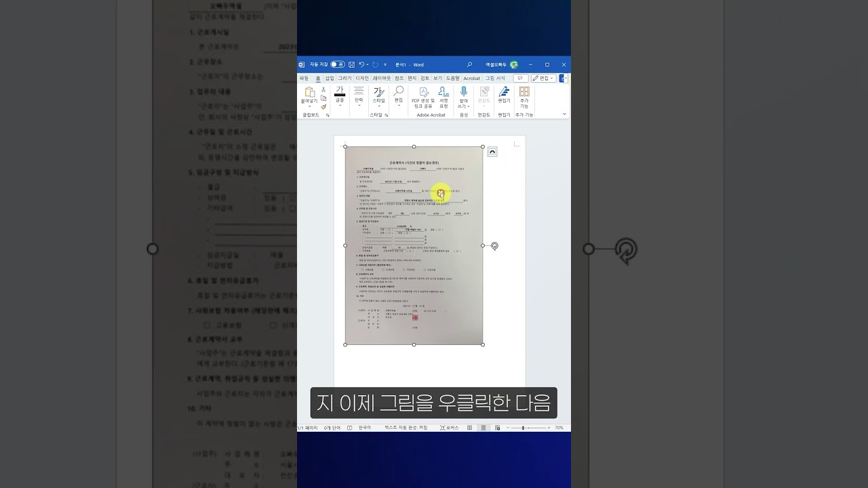Click the Copy icon in clipboard group
868x488 pixels.
[x=323, y=98]
